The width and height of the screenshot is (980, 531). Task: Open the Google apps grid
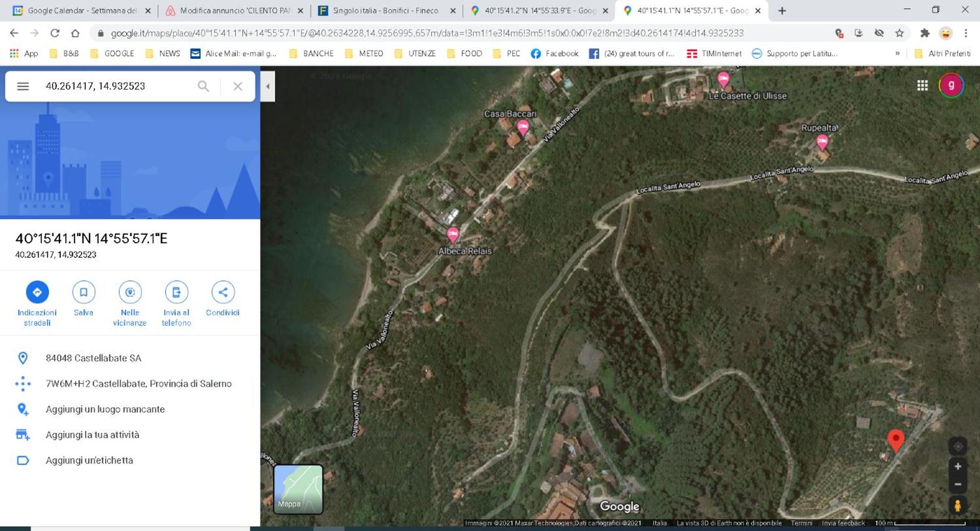[x=922, y=85]
